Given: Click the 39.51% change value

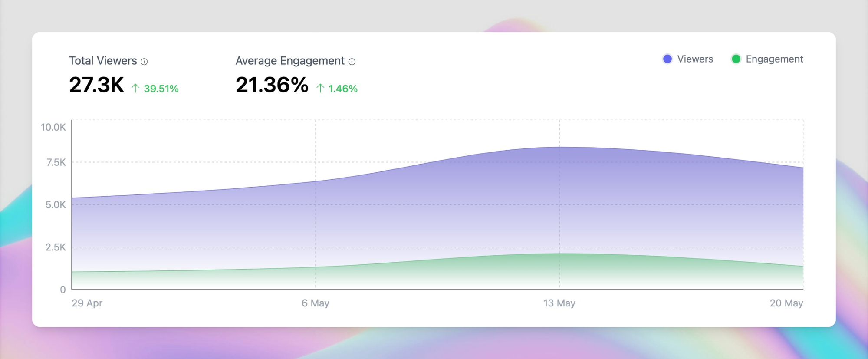Looking at the screenshot, I should (161, 89).
